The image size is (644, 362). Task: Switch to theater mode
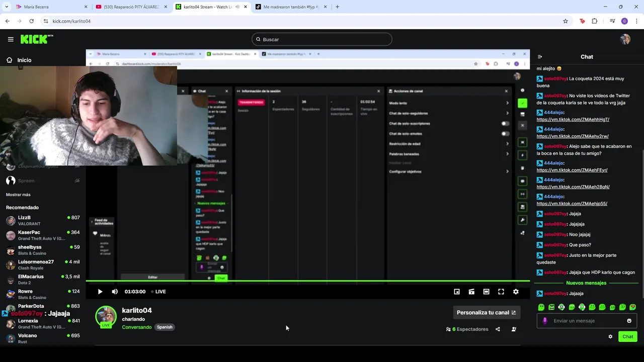(x=486, y=292)
